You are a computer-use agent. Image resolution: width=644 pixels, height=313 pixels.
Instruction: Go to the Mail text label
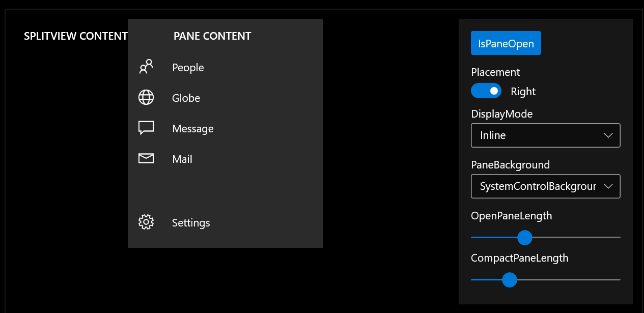pos(182,159)
